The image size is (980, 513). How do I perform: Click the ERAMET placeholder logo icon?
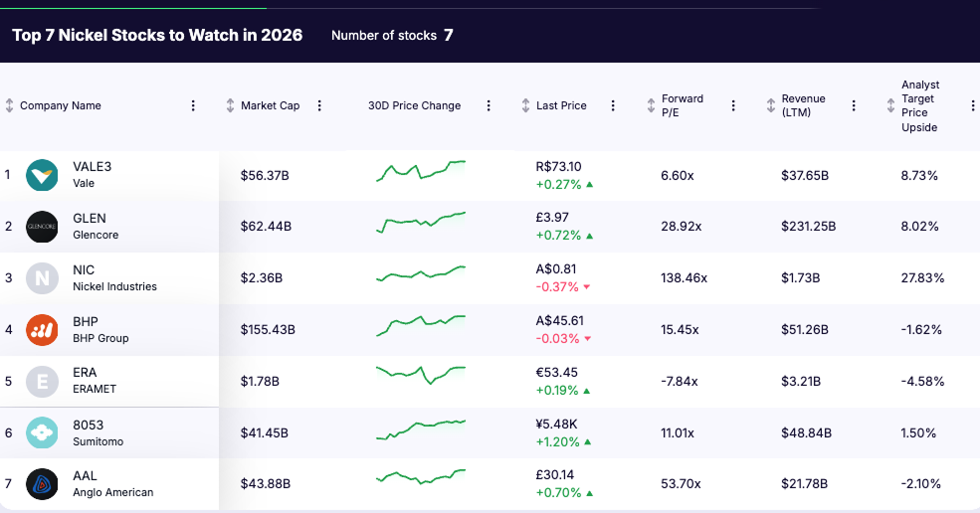[42, 382]
